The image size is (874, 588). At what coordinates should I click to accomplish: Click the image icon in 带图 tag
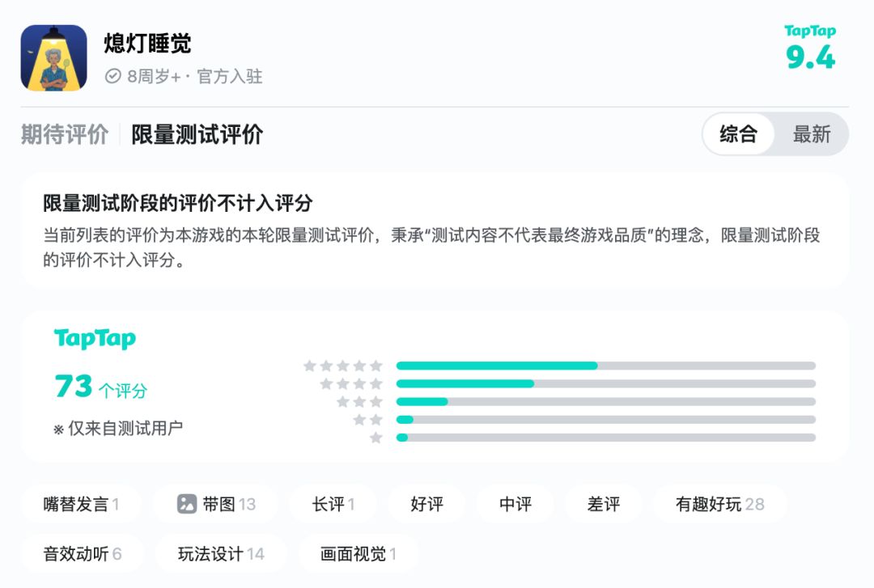(x=187, y=505)
